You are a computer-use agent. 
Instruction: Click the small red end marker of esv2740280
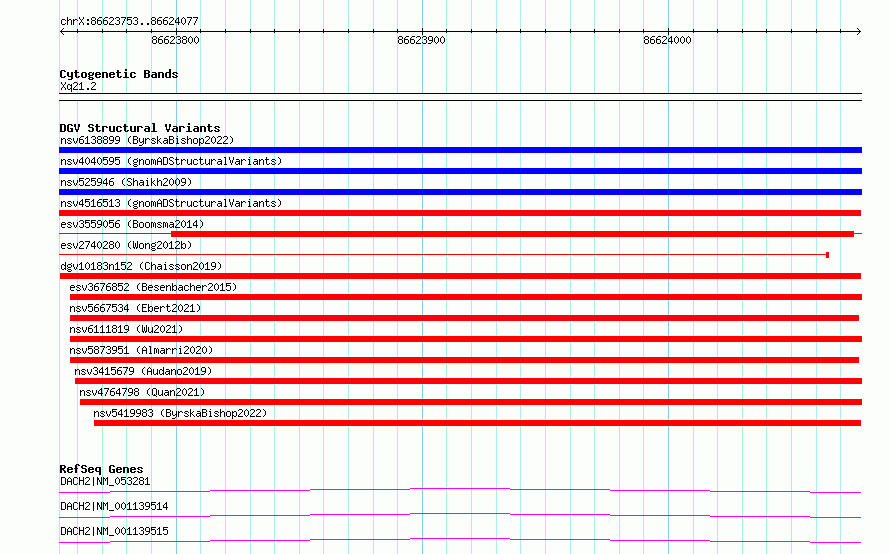(x=828, y=255)
